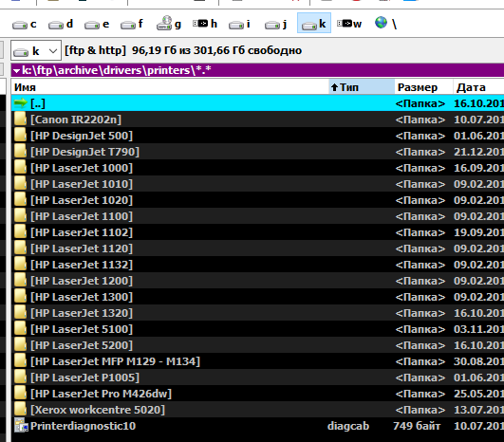The width and height of the screenshot is (504, 442).
Task: Click the date 30.08 of HP LaserJet MFP row
Action: [478, 361]
